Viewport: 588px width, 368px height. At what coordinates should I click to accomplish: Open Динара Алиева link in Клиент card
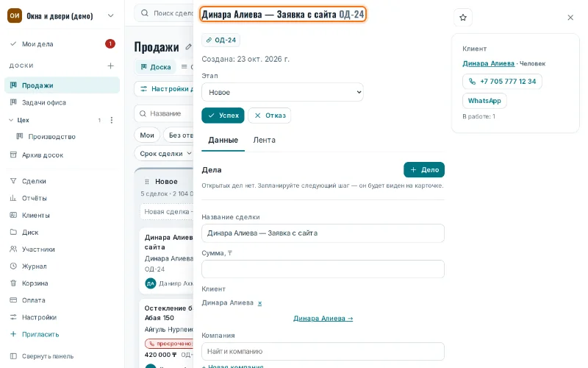pos(488,63)
